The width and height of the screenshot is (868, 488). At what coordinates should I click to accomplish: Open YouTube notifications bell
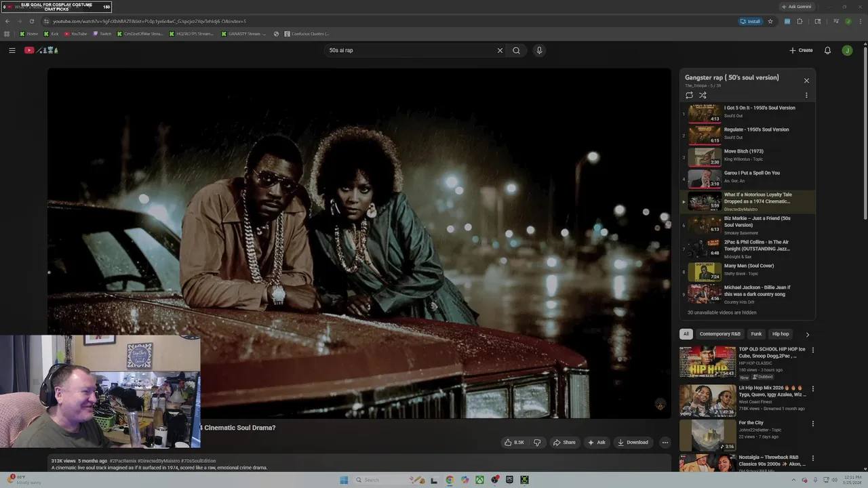827,50
